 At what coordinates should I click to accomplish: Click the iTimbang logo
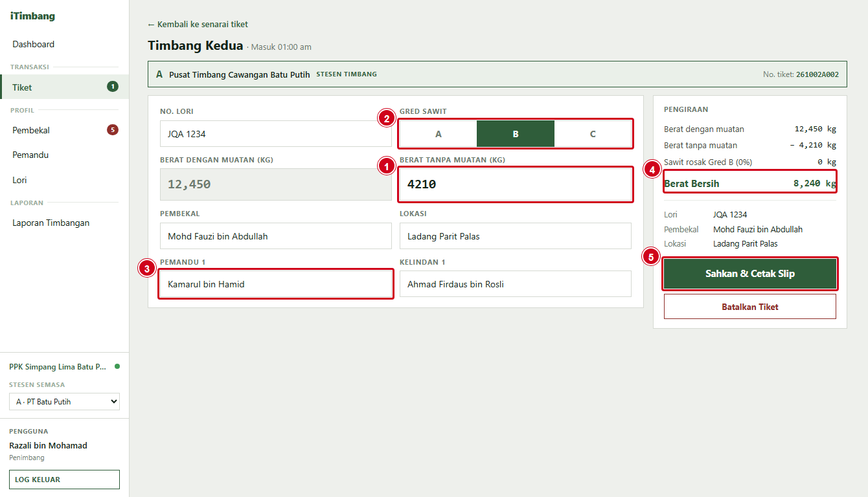[x=32, y=16]
